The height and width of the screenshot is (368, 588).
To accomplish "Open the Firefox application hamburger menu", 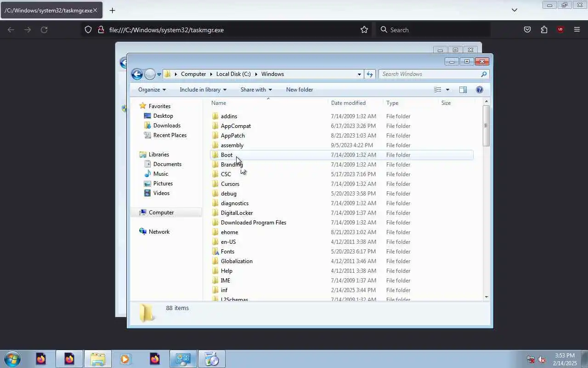I will pos(577,30).
